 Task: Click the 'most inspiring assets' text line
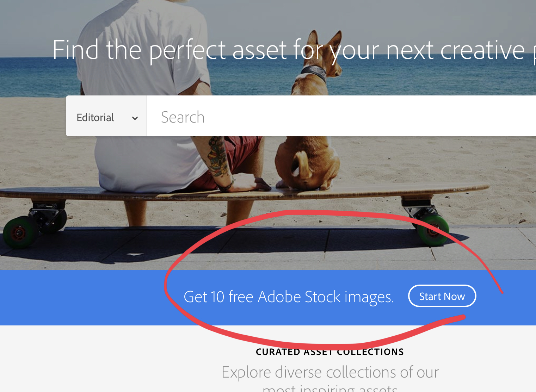[x=330, y=388]
